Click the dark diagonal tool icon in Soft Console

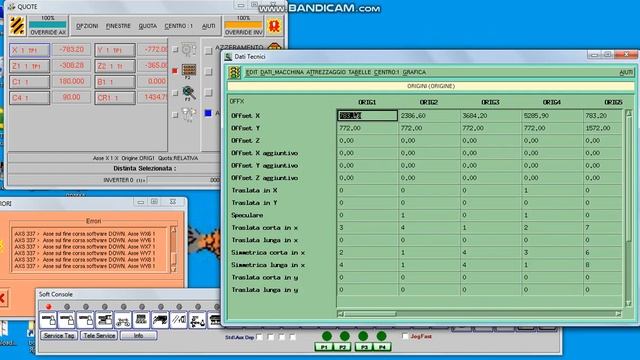[160, 320]
